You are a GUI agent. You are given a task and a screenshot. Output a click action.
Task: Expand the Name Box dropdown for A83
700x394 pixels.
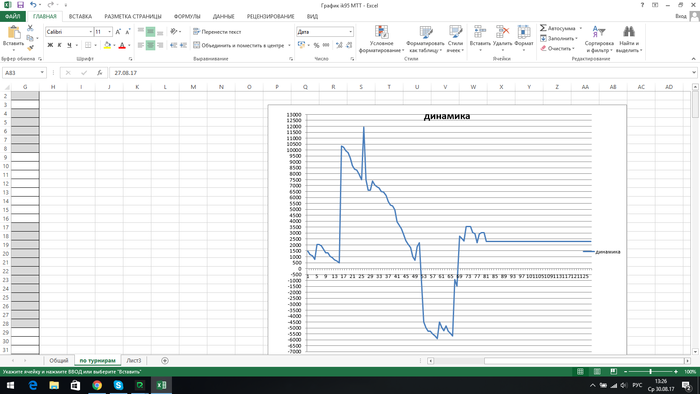[42, 73]
